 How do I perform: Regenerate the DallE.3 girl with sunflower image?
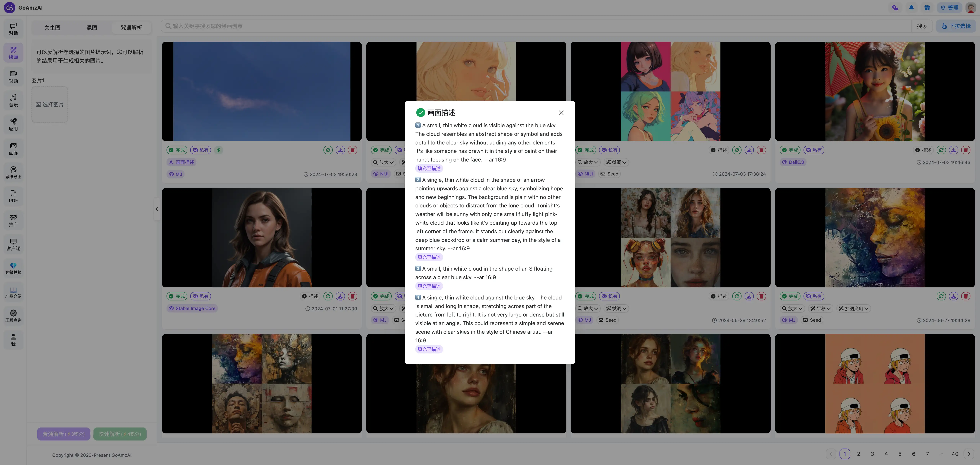[941, 150]
